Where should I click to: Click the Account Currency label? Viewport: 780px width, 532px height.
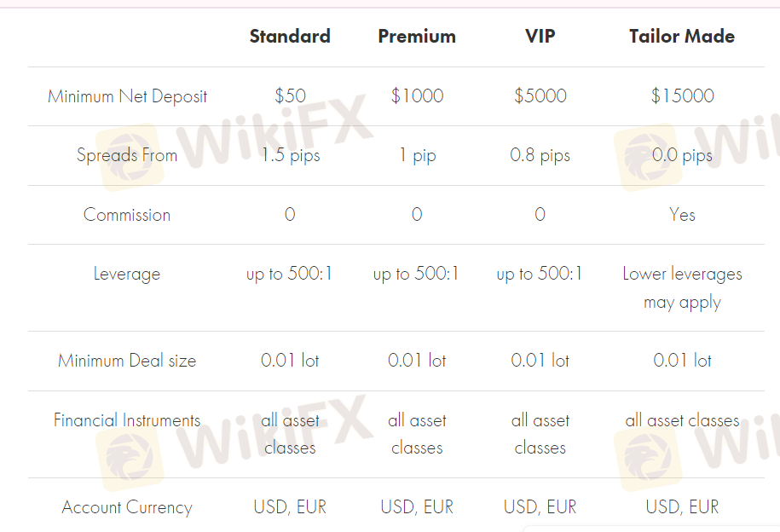pyautogui.click(x=127, y=507)
